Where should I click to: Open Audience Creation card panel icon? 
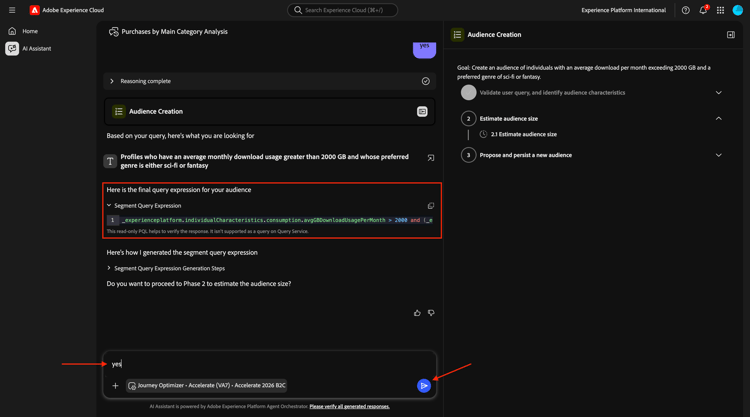pyautogui.click(x=422, y=111)
